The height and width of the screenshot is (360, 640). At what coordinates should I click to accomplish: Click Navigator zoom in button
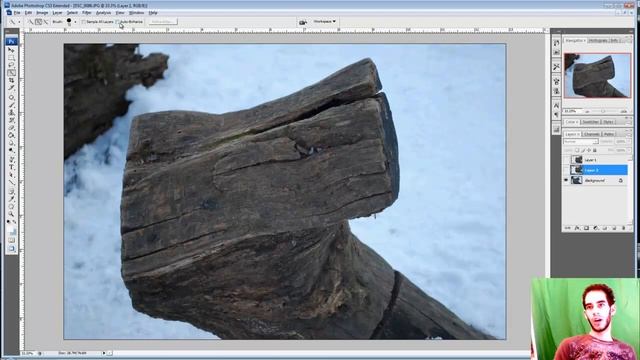pyautogui.click(x=624, y=111)
